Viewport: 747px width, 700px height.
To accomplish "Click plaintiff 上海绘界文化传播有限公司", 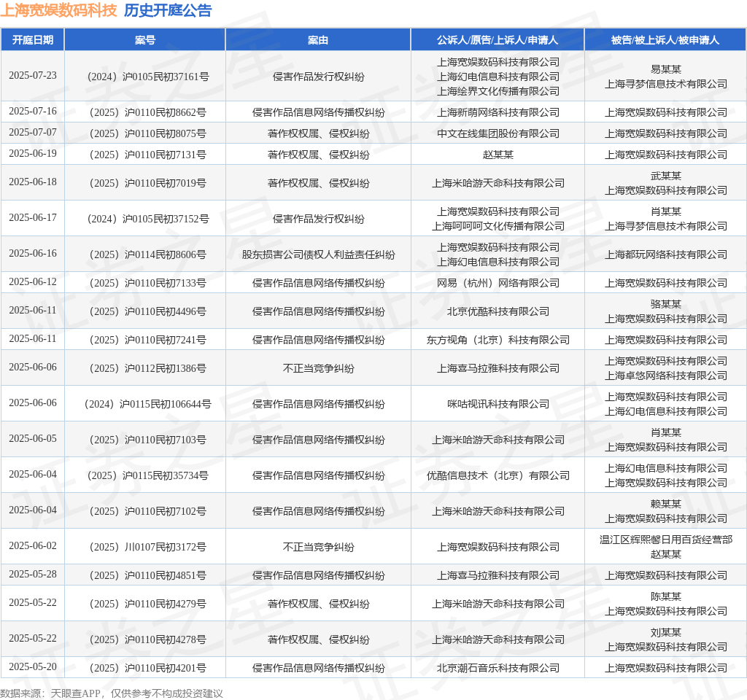I will (x=498, y=91).
